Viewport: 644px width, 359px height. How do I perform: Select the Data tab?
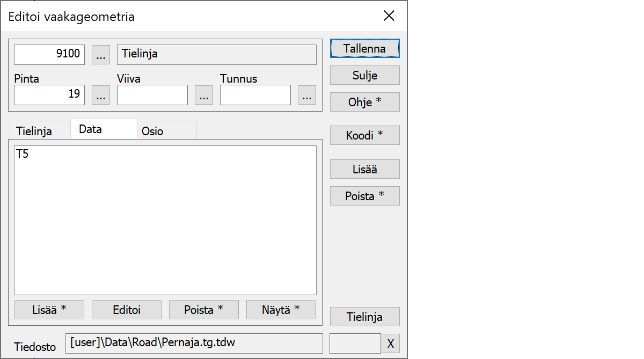(x=91, y=129)
